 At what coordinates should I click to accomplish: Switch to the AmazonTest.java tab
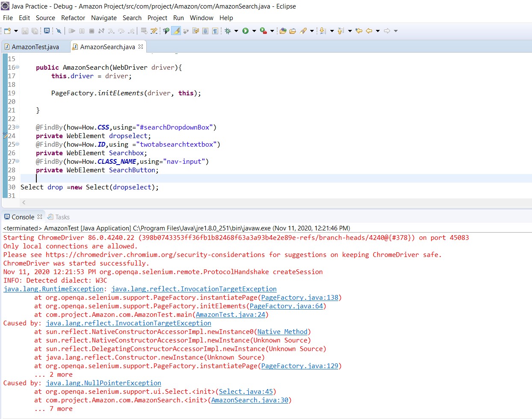click(x=35, y=47)
